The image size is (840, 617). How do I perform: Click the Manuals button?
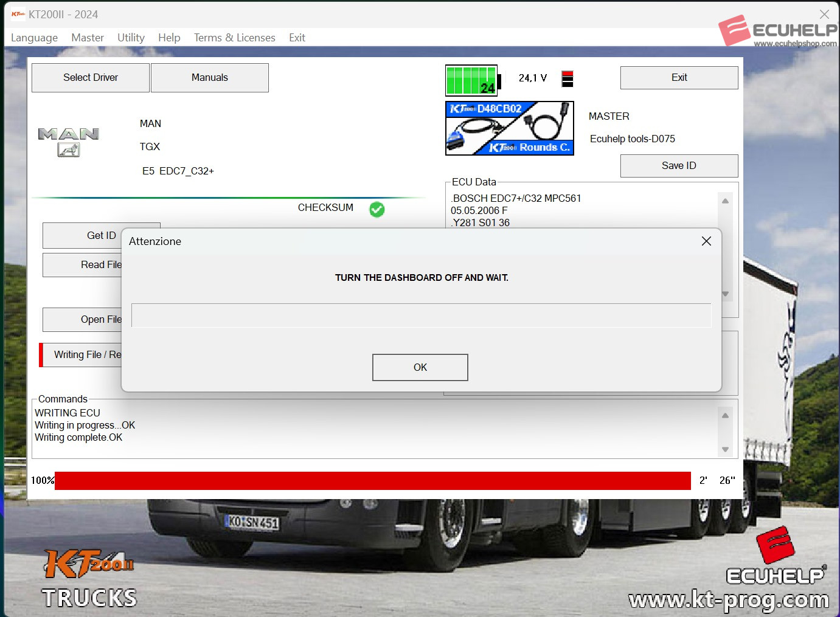(210, 78)
